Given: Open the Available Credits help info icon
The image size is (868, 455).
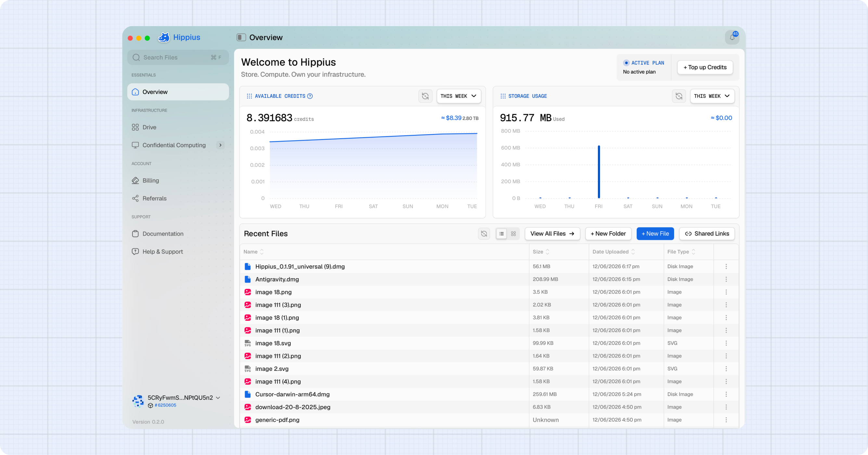Looking at the screenshot, I should pyautogui.click(x=310, y=96).
